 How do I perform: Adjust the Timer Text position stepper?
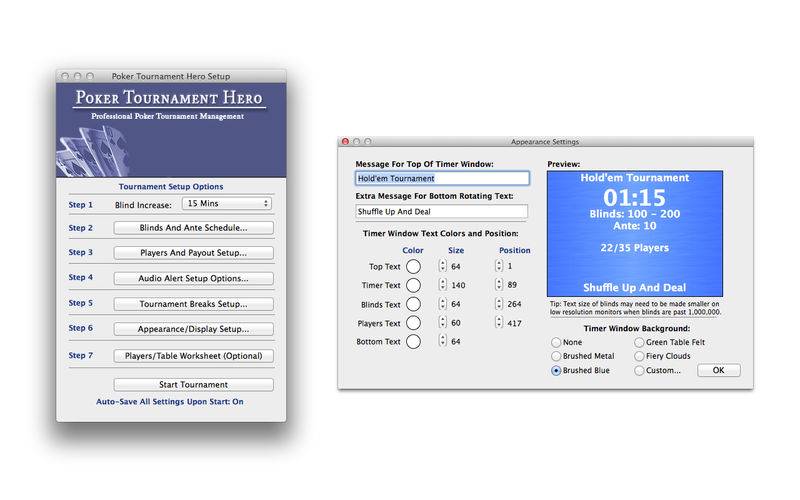(x=498, y=285)
